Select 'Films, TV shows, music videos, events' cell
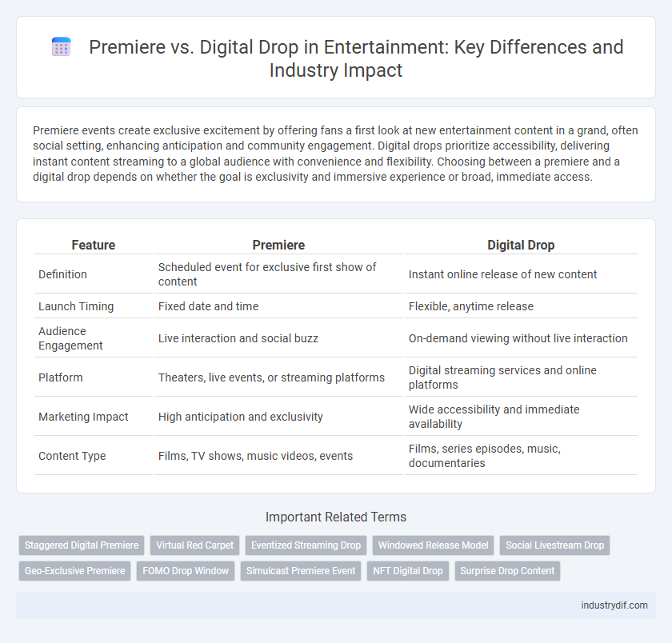 (278, 456)
